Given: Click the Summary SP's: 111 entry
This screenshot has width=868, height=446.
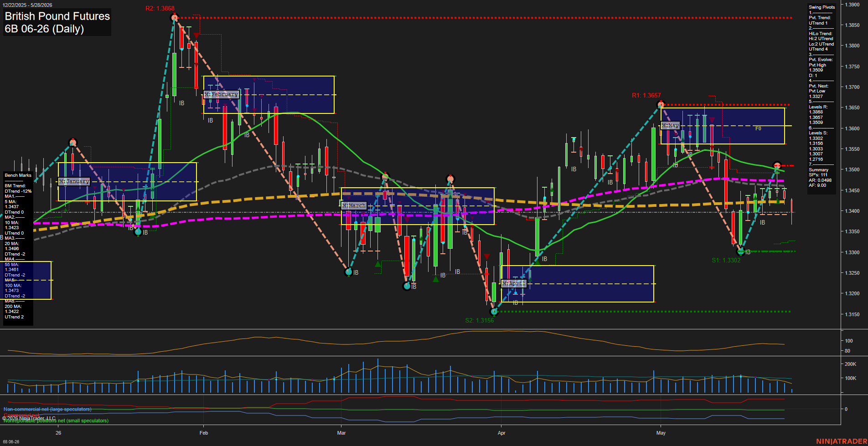Looking at the screenshot, I should click(819, 172).
